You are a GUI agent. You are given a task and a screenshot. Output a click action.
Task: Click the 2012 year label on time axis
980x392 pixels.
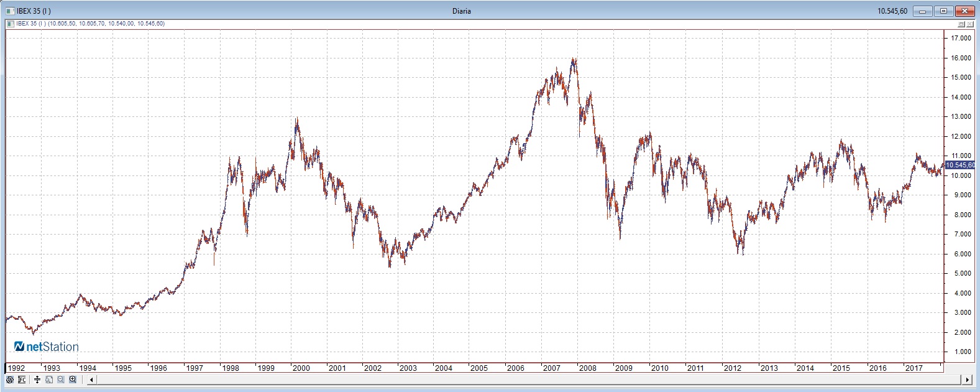(733, 368)
